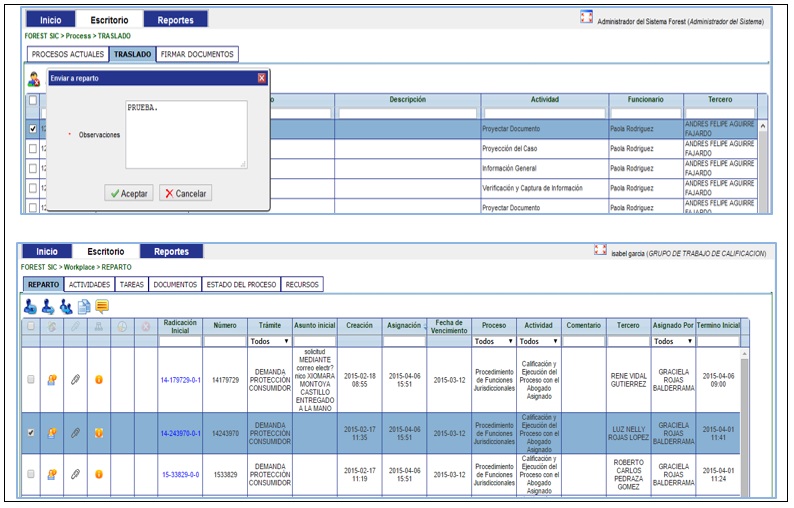This screenshot has height=508, width=794.
Task: Check the Proyección del Caso row checkbox
Action: coord(33,148)
